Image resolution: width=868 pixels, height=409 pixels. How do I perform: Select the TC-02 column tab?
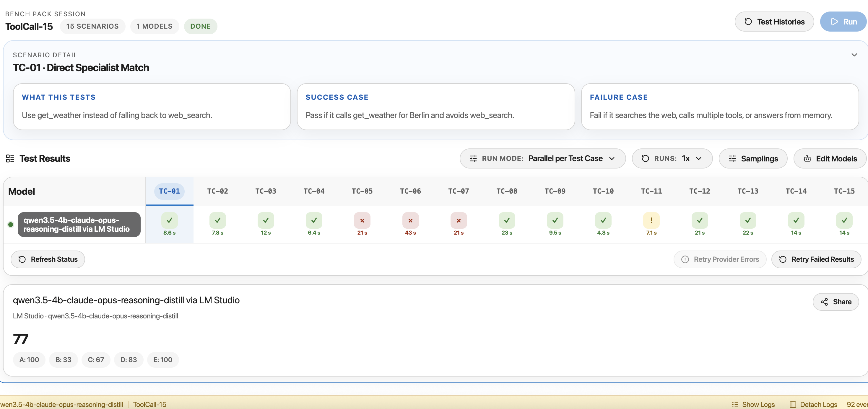tap(218, 191)
